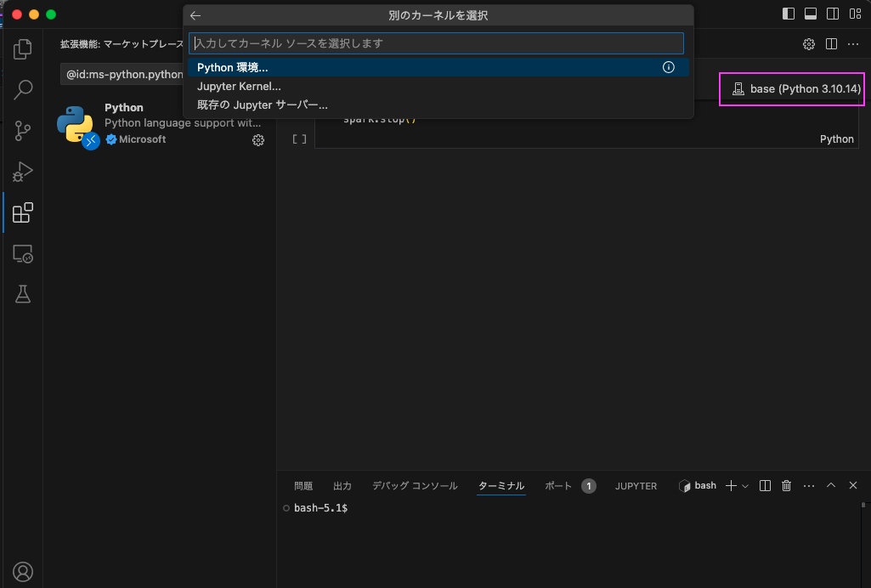Open Python extension manage gear
Viewport: 871px width, 588px height.
[x=258, y=140]
